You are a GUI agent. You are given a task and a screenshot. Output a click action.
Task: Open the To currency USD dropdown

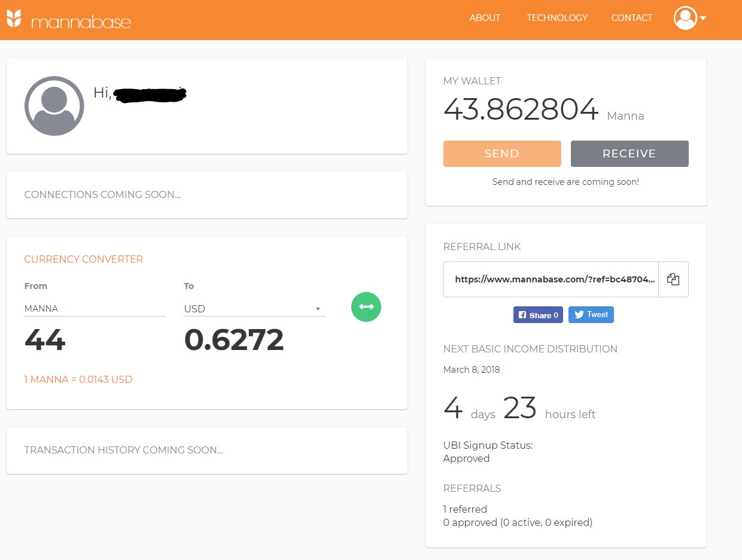254,309
